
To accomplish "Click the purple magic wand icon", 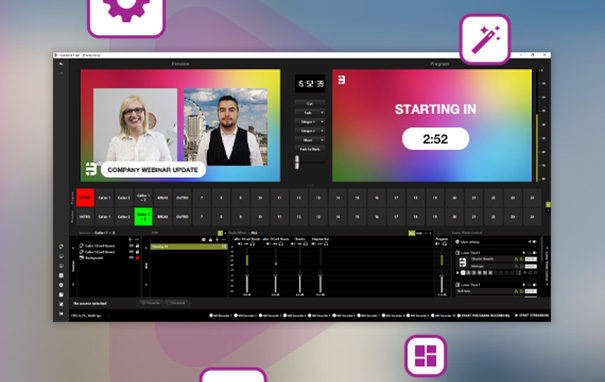I will click(x=485, y=39).
